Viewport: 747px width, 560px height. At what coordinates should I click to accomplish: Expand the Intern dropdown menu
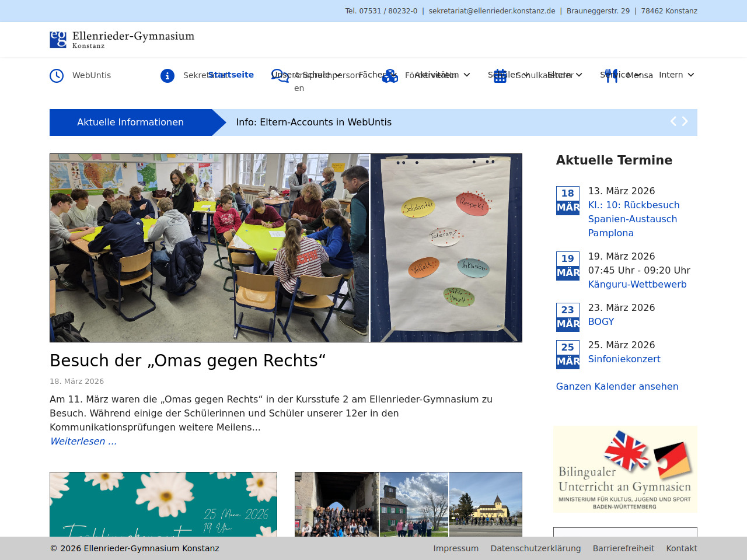691,75
